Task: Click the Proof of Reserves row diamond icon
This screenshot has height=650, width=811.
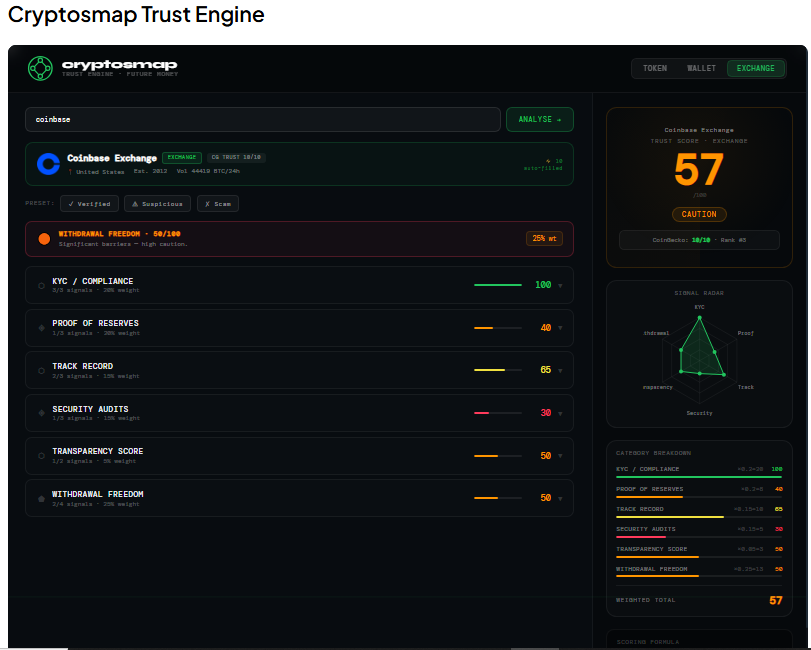Action: point(41,328)
